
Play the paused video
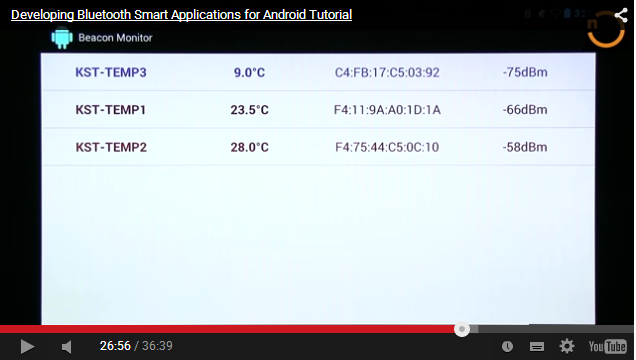coord(27,347)
